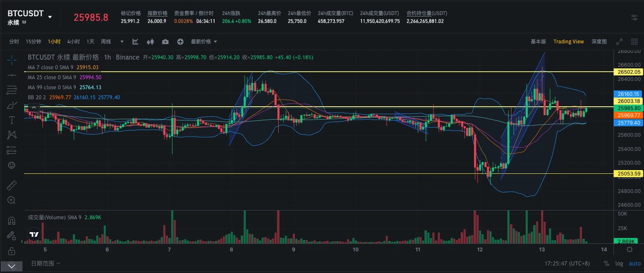Collapse the indicator legend arrow

coord(34,107)
